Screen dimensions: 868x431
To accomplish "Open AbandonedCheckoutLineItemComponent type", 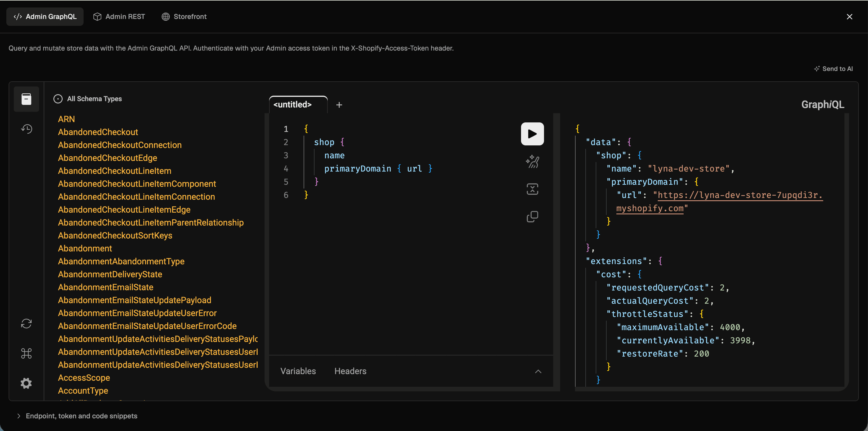I will (x=137, y=184).
